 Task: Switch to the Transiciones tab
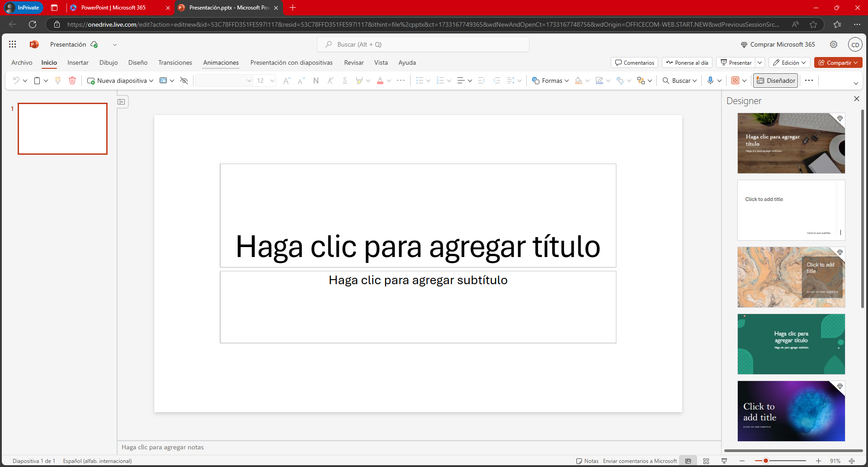[175, 62]
